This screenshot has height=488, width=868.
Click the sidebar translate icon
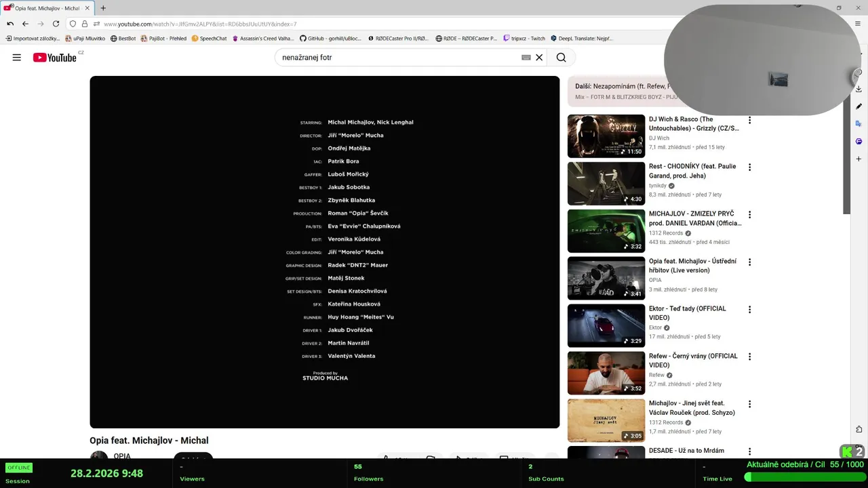tap(859, 124)
